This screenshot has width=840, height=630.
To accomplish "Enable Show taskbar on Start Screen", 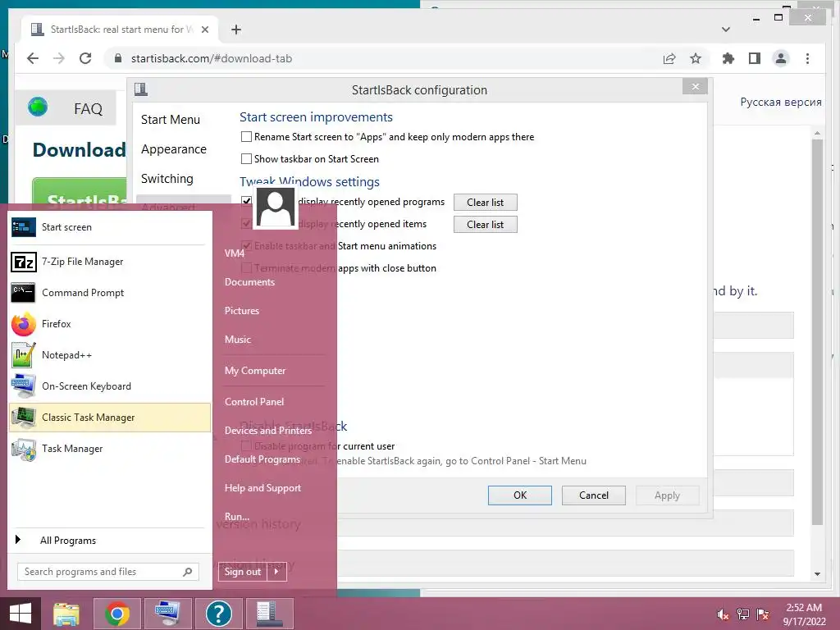I will click(x=246, y=158).
